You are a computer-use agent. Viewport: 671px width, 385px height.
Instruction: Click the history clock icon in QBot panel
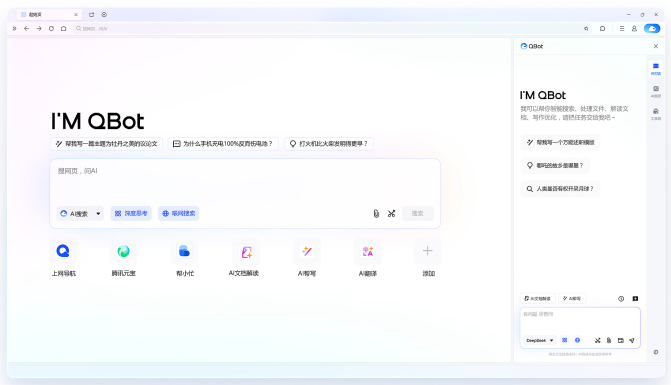(x=621, y=299)
